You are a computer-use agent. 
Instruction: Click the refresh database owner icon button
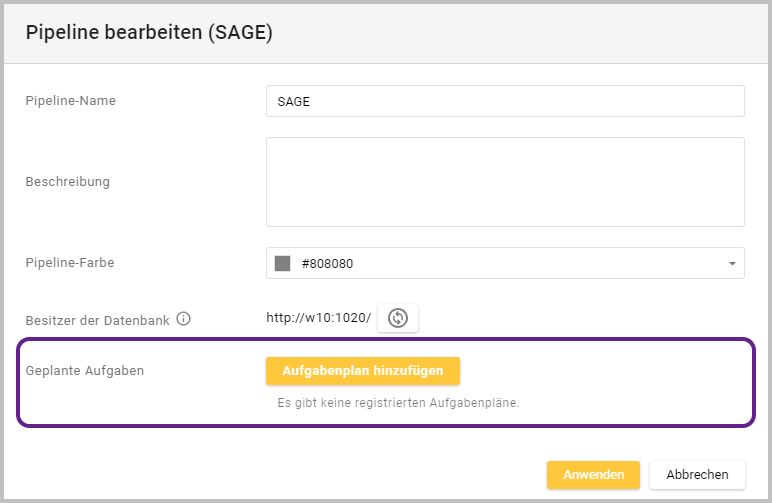point(398,318)
